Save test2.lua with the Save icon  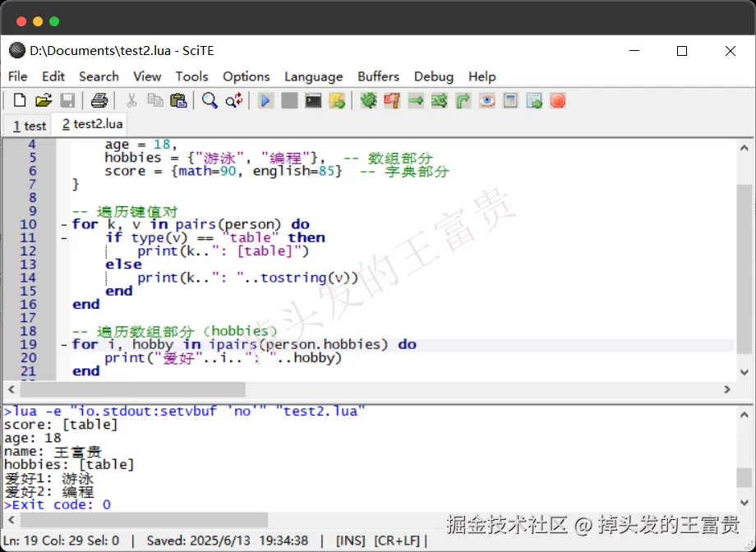pyautogui.click(x=68, y=99)
